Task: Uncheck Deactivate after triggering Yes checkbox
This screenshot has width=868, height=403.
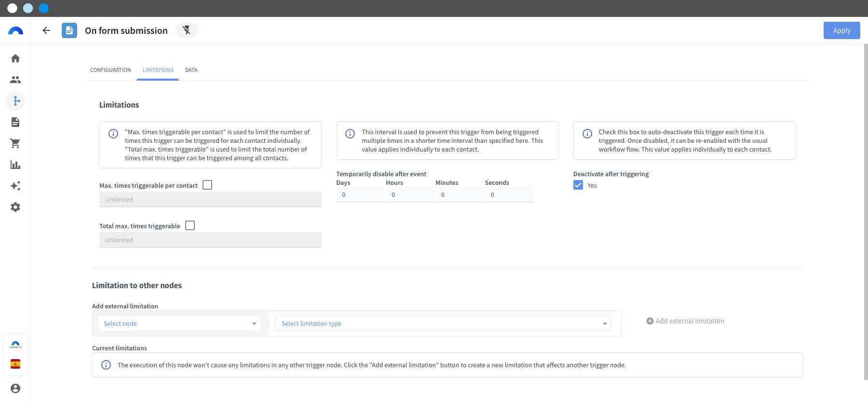Action: (x=578, y=185)
